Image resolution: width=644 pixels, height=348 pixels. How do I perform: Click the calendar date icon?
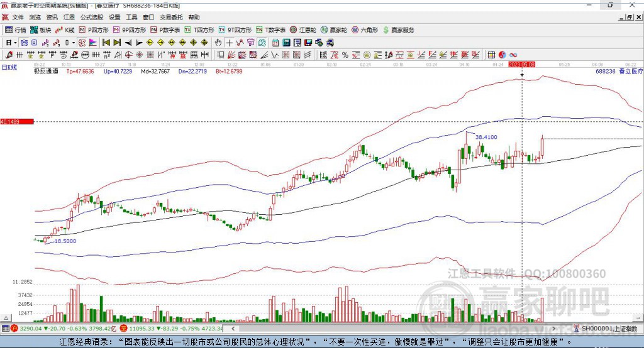point(275,43)
